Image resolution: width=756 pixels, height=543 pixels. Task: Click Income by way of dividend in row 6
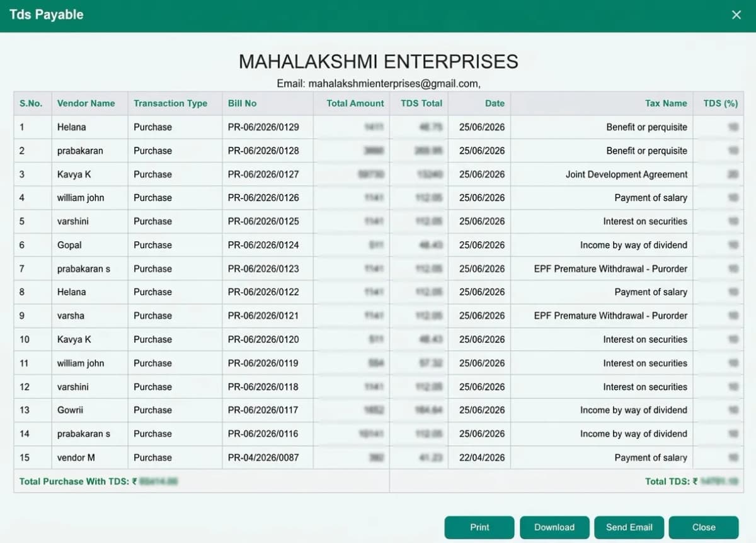[634, 245]
